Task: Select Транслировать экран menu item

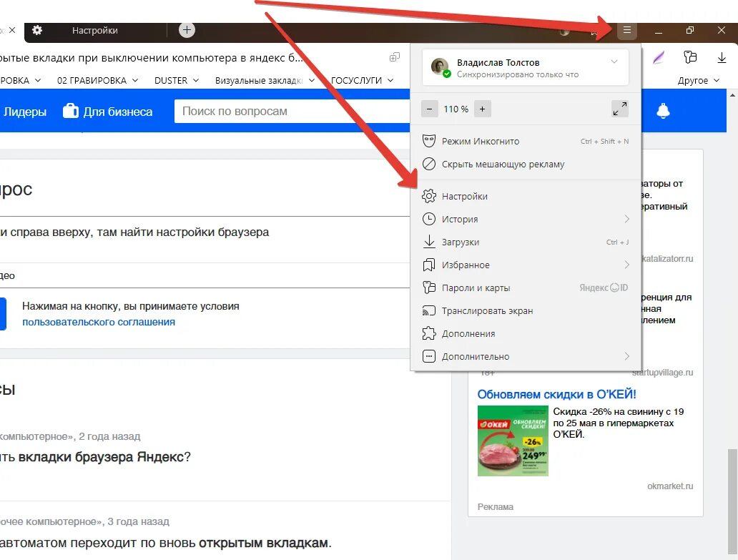Action: (x=526, y=310)
